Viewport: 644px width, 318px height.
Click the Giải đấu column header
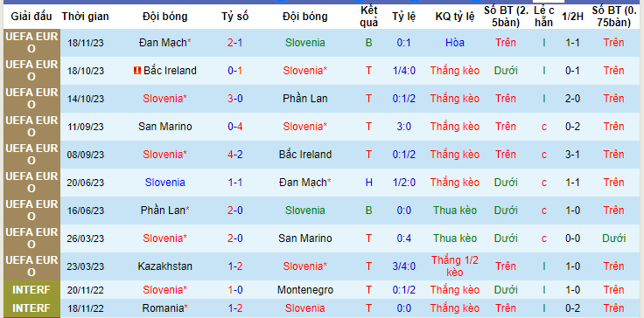(31, 17)
